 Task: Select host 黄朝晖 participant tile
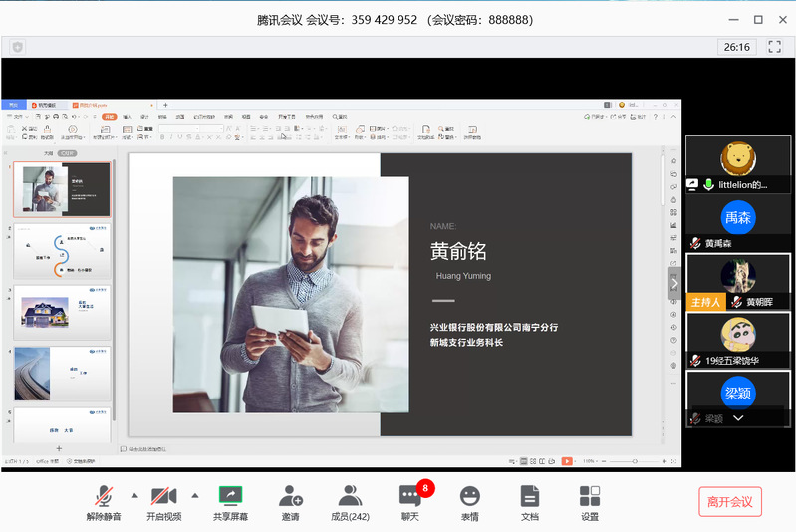[738, 281]
